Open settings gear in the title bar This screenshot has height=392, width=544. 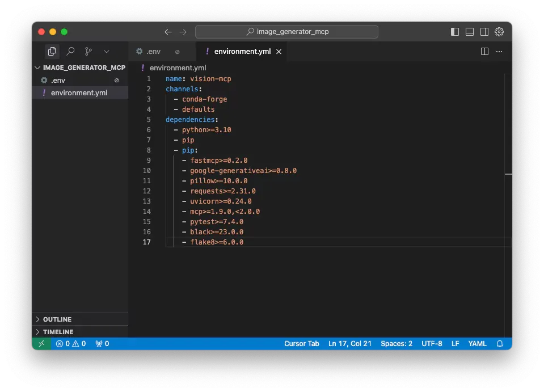[499, 32]
